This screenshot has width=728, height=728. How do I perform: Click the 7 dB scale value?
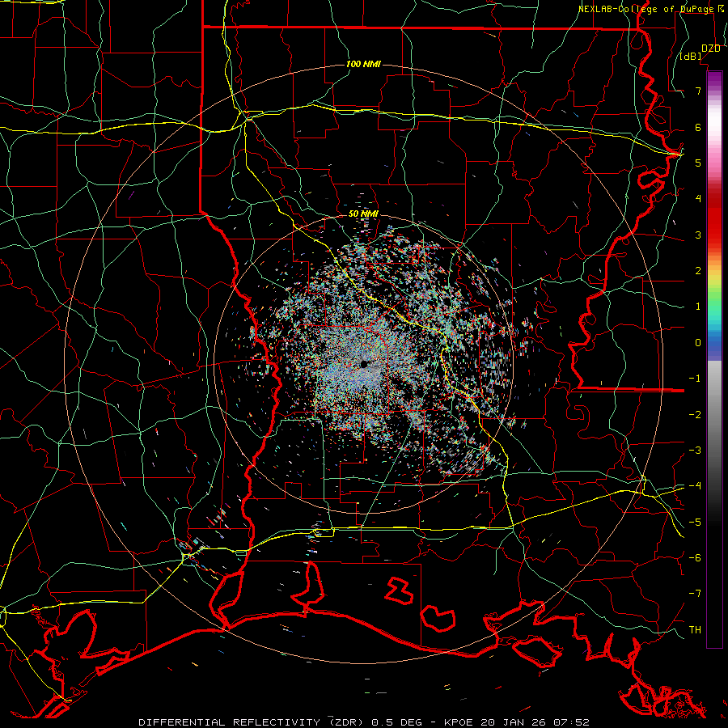coord(698,91)
